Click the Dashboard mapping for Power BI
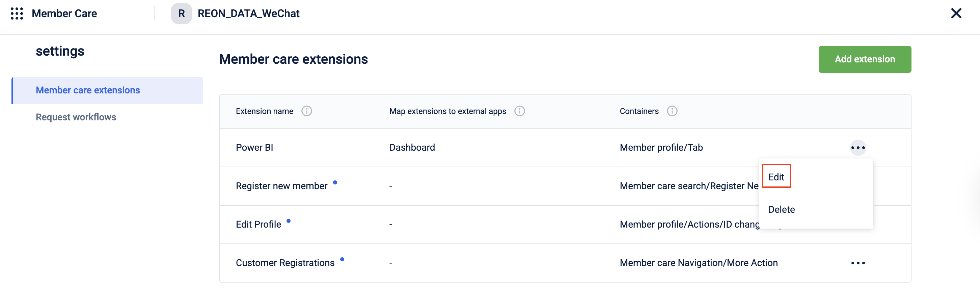This screenshot has width=980, height=292. pyautogui.click(x=412, y=148)
